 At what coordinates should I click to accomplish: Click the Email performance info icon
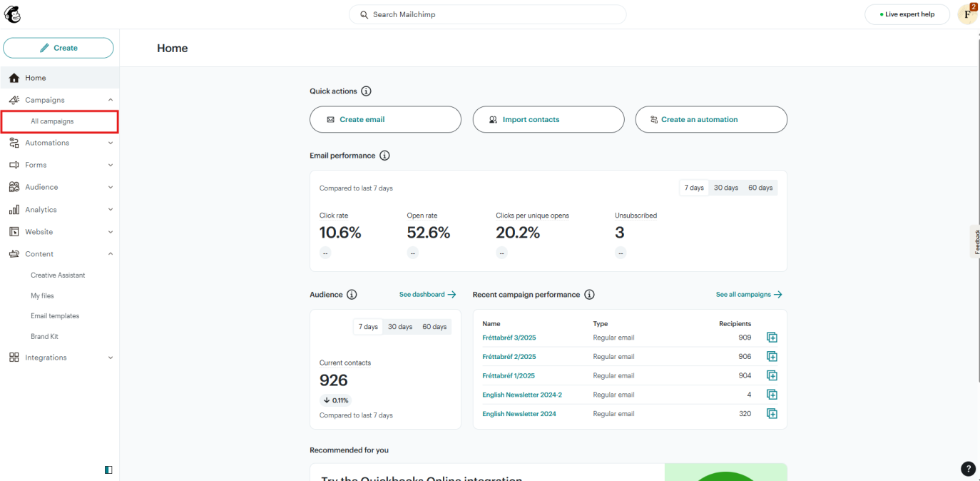point(384,156)
